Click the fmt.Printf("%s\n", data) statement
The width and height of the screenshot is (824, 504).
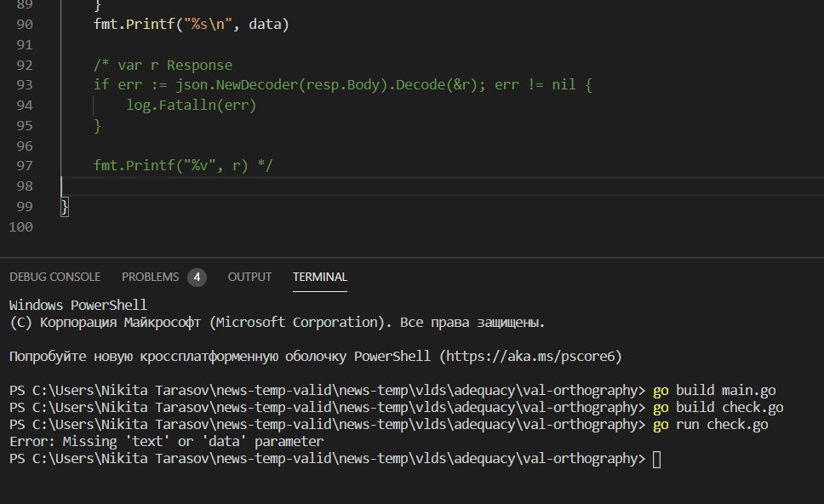click(x=192, y=25)
